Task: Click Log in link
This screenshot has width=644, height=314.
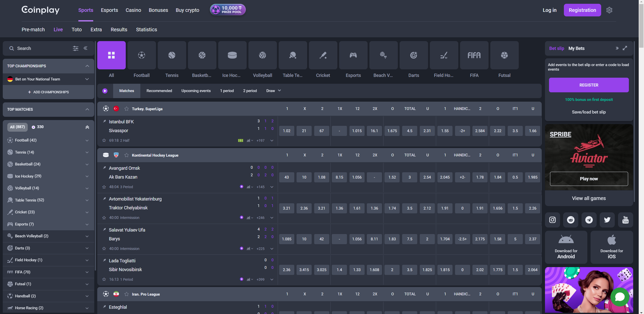Action: [x=550, y=10]
